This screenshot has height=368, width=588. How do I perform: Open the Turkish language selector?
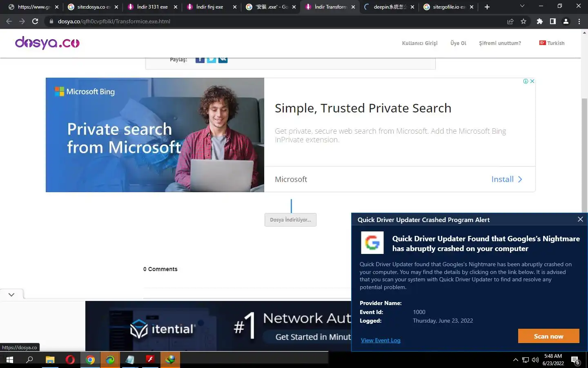pyautogui.click(x=552, y=43)
